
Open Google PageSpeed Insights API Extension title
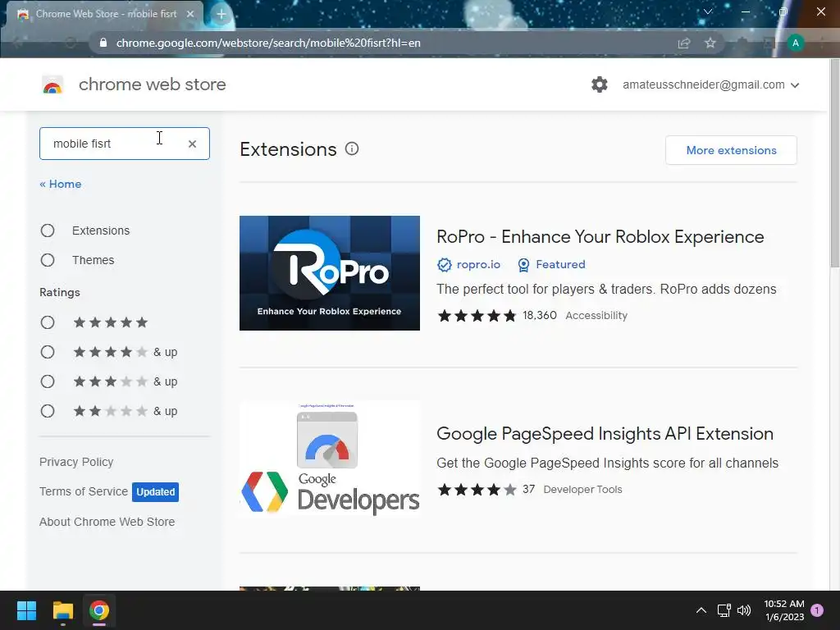point(605,433)
